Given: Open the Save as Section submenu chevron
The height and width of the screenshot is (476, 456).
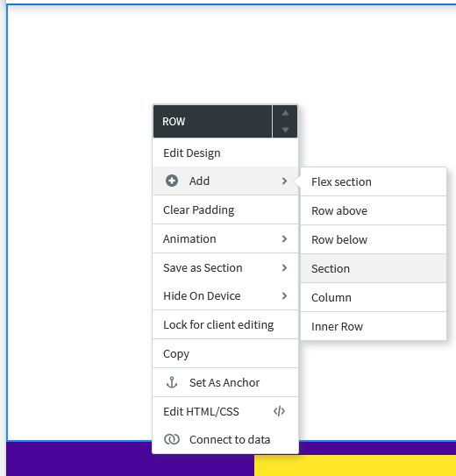Looking at the screenshot, I should [284, 267].
